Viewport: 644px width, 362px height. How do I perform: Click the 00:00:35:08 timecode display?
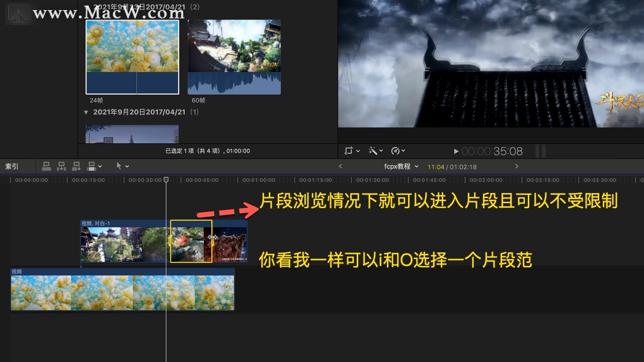click(x=492, y=151)
